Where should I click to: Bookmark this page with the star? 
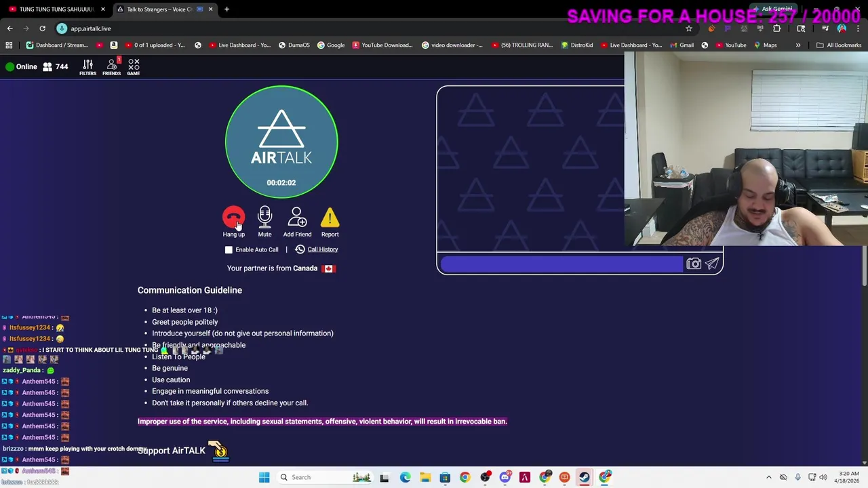pos(689,28)
